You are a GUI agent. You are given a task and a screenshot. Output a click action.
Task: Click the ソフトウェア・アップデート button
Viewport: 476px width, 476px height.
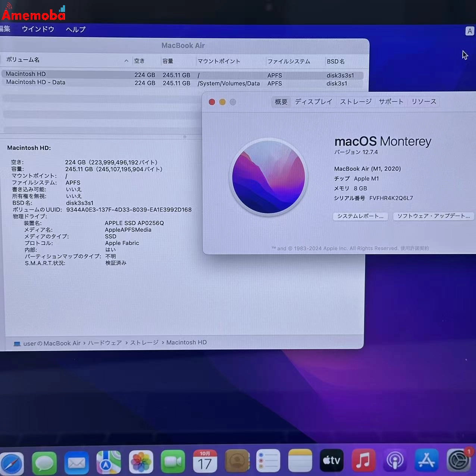[x=433, y=216]
